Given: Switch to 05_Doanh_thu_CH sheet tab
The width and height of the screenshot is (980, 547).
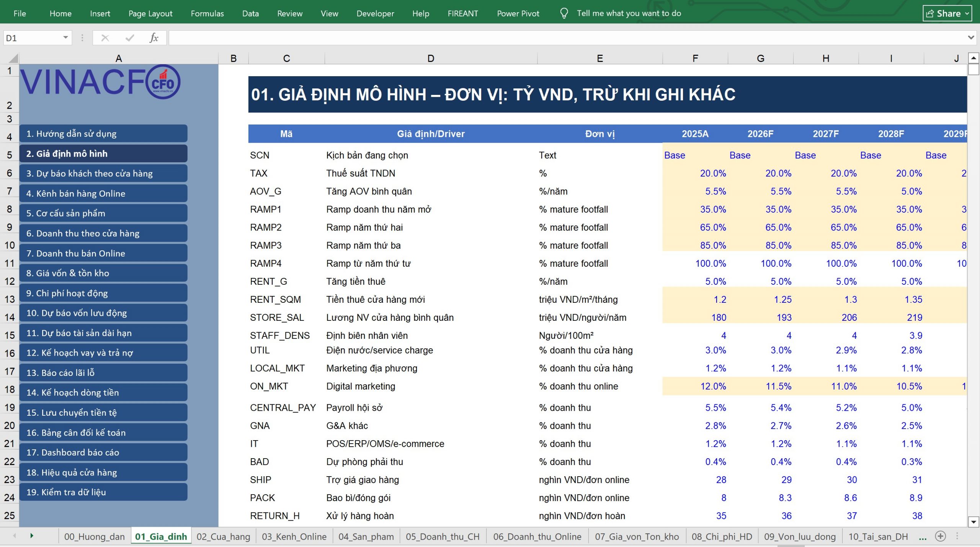Looking at the screenshot, I should coord(443,537).
